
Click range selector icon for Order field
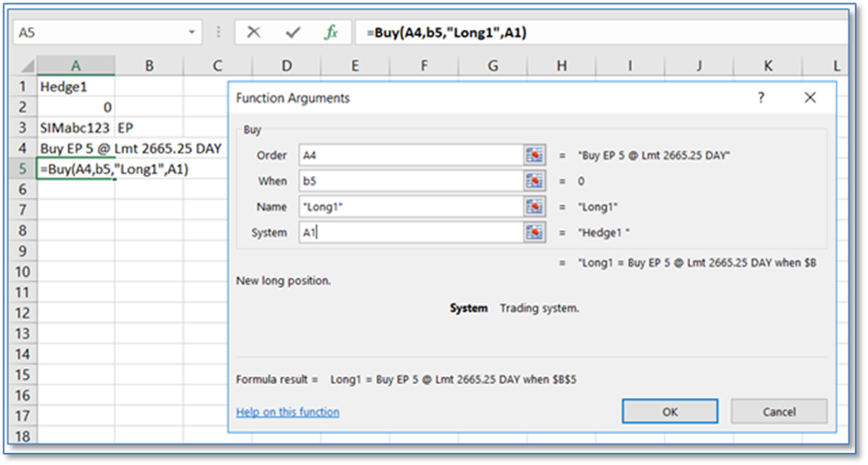click(534, 155)
